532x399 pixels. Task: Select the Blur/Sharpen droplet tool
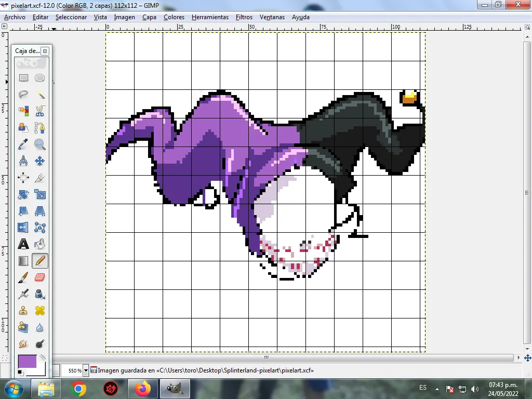click(x=39, y=327)
